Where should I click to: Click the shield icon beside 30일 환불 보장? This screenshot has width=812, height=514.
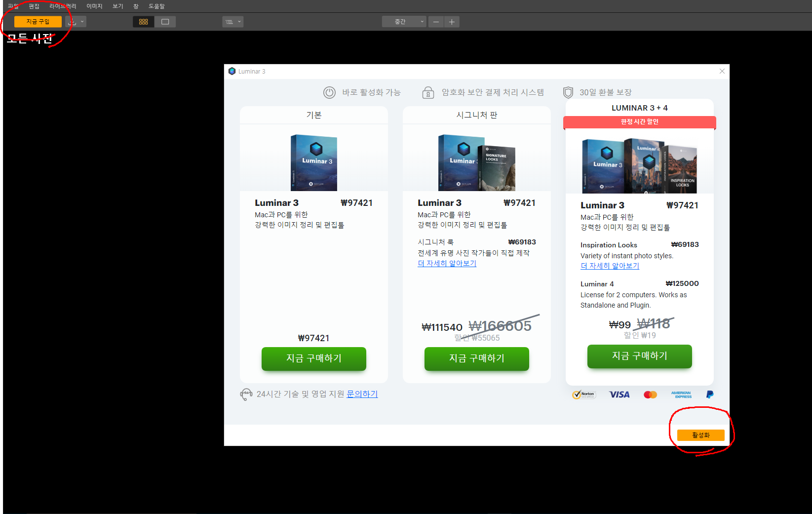point(568,92)
